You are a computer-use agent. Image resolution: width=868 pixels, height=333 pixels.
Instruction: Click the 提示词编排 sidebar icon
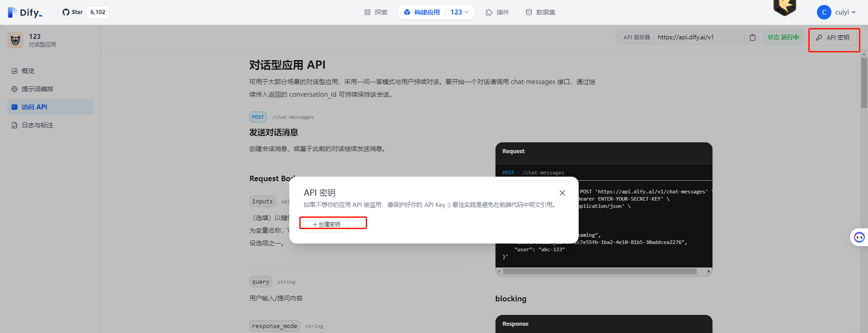click(x=14, y=89)
